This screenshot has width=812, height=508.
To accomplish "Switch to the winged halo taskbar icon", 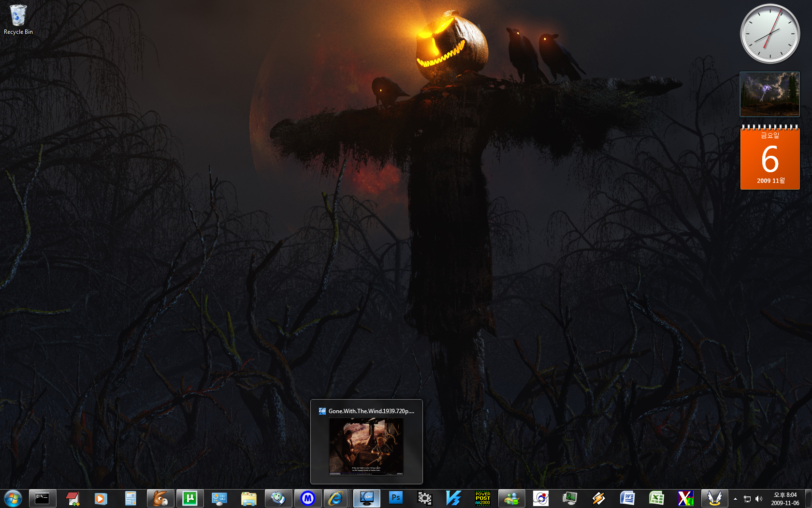I will [715, 498].
